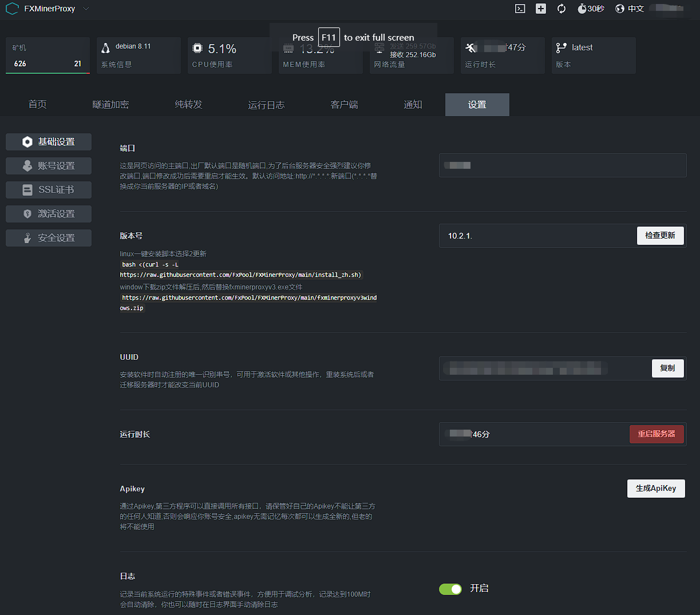The width and height of the screenshot is (700, 615).
Task: Click the windows zip download URL text
Action: [248, 303]
